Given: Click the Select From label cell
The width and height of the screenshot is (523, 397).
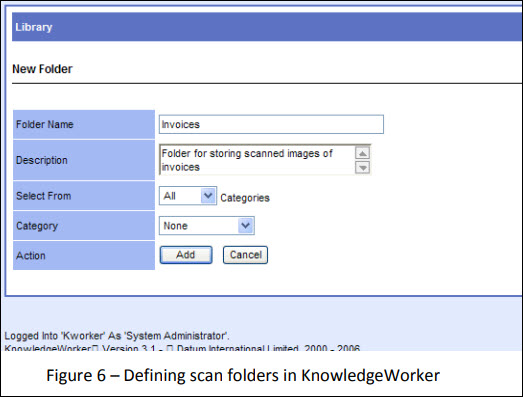Looking at the screenshot, I should coord(84,196).
